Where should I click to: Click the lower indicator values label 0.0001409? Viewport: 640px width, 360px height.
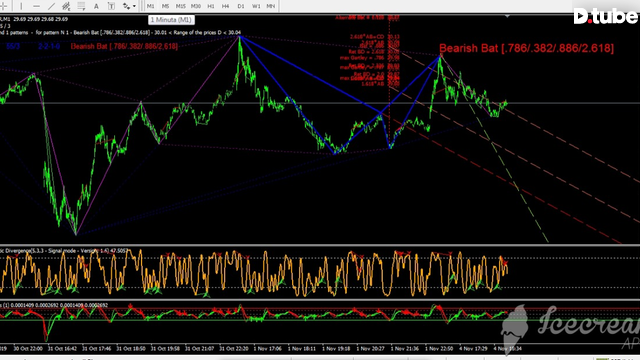55,305
